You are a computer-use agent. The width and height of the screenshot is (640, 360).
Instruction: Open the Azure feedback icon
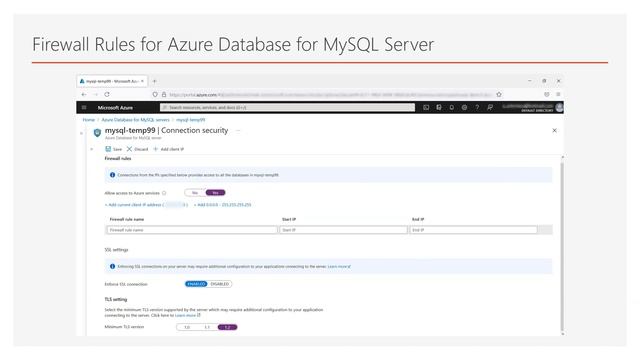click(490, 107)
